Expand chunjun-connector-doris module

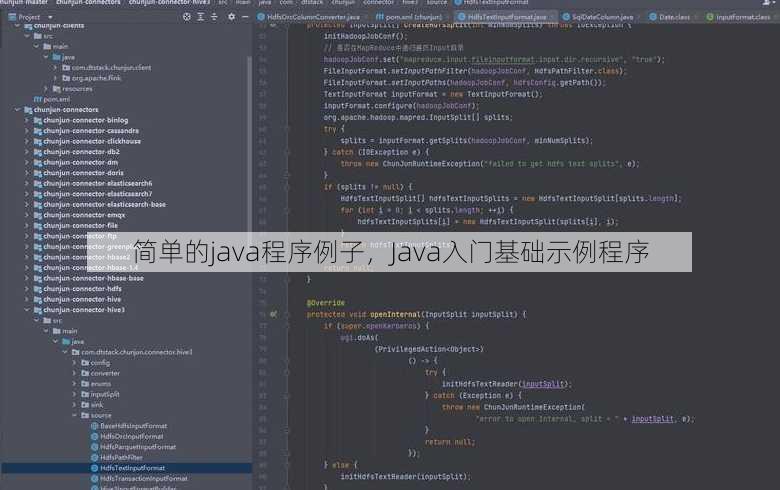tap(27, 173)
